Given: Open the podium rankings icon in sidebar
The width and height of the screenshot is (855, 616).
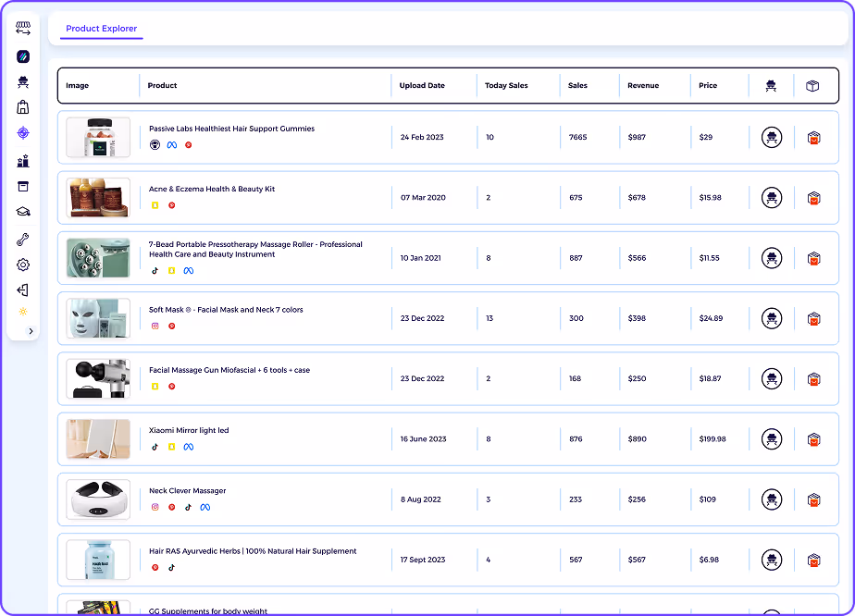Looking at the screenshot, I should (x=23, y=161).
